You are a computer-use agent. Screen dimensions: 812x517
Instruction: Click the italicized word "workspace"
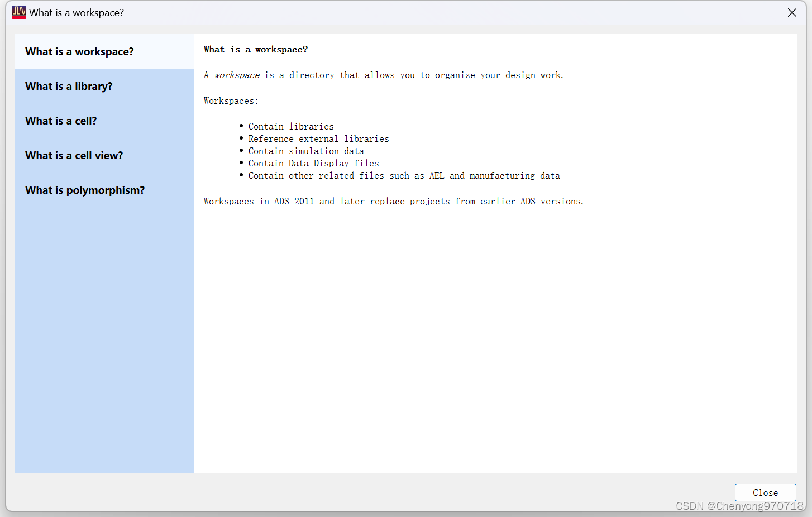point(236,75)
